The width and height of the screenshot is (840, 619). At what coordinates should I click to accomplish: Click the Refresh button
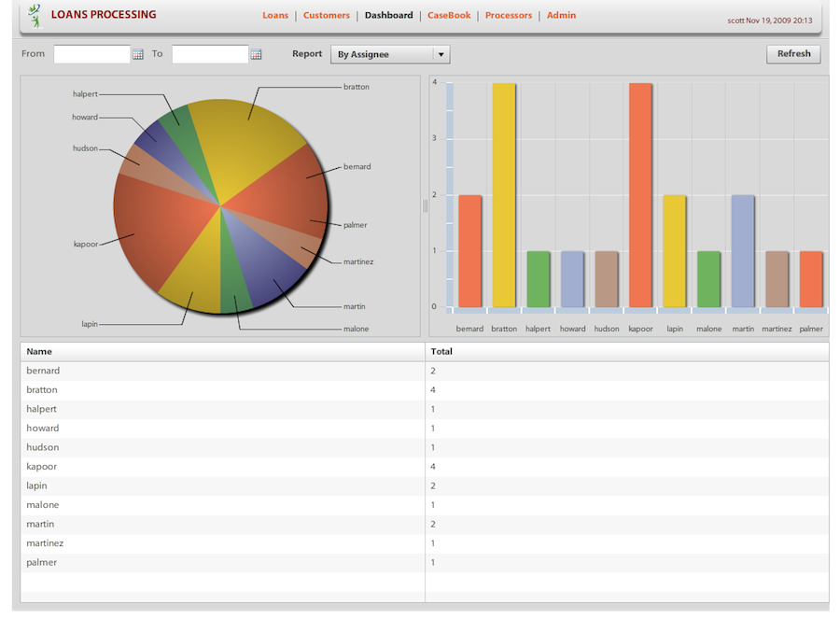[x=793, y=53]
